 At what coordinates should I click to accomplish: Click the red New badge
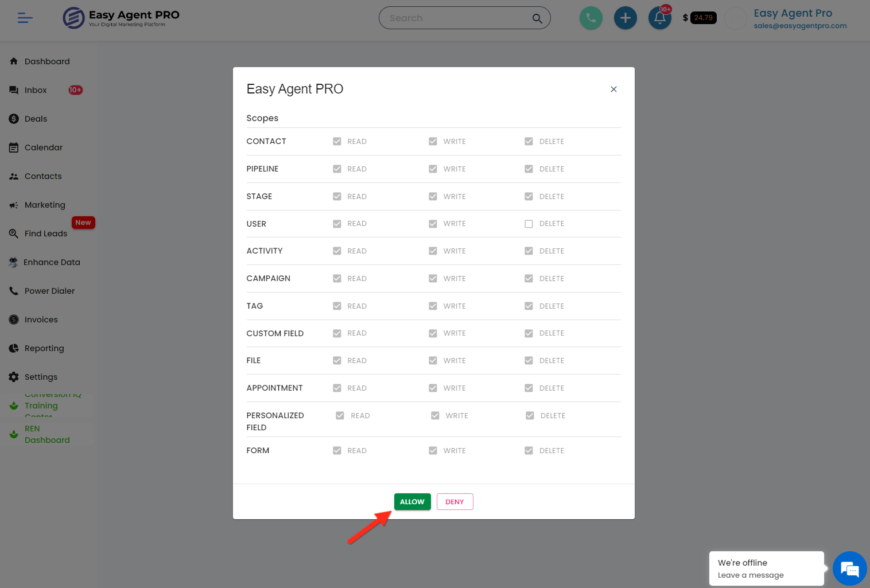pos(83,223)
